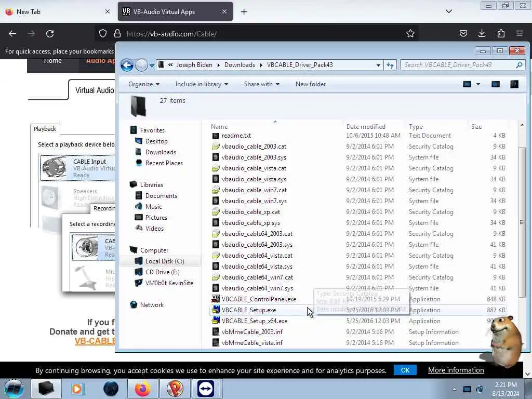Click the Explorer search box

pyautogui.click(x=463, y=65)
